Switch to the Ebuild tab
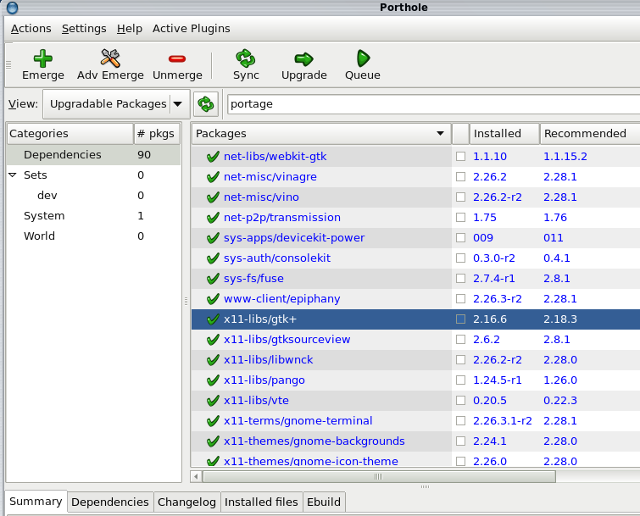640x516 pixels. (324, 502)
